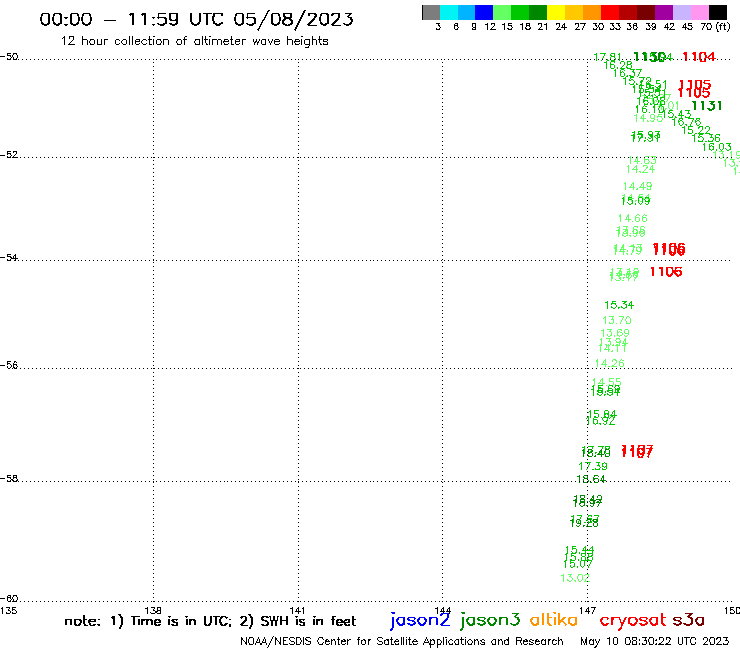Click wave height value 13.70
Viewport: 740px width, 650px height.
(x=617, y=321)
